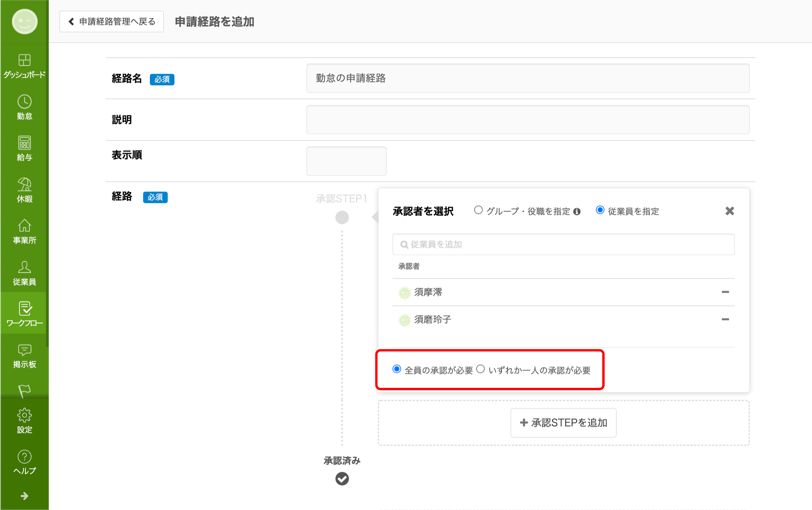Click the 須摩澪 approver name
The height and width of the screenshot is (510, 812).
pos(428,292)
